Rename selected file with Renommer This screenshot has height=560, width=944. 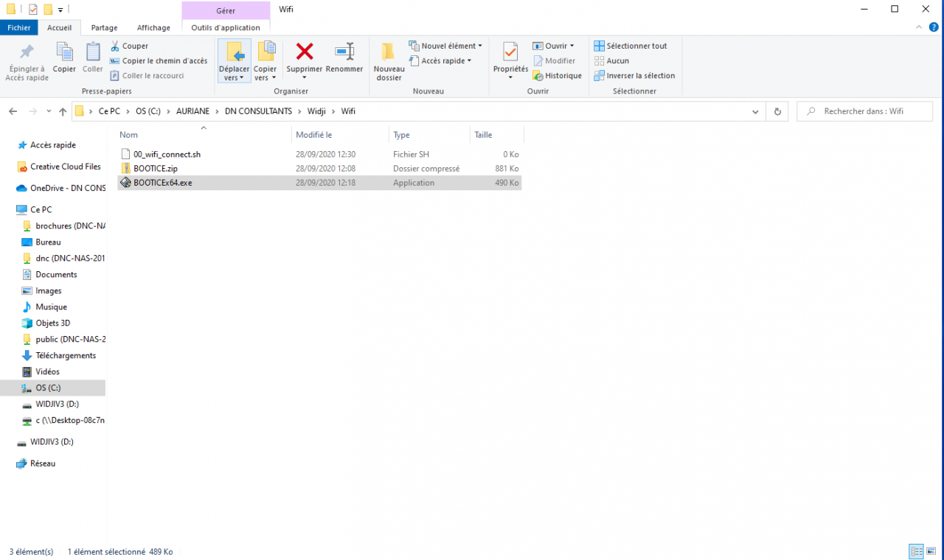coord(344,58)
